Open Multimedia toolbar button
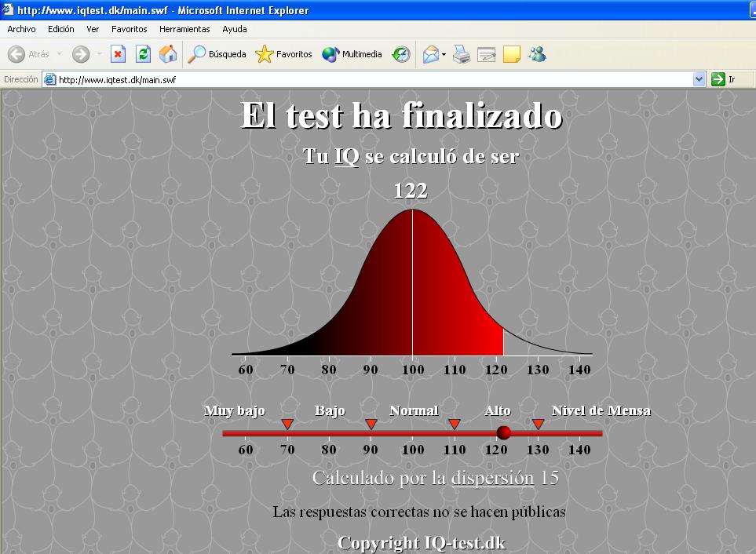756x554 pixels. pyautogui.click(x=352, y=54)
